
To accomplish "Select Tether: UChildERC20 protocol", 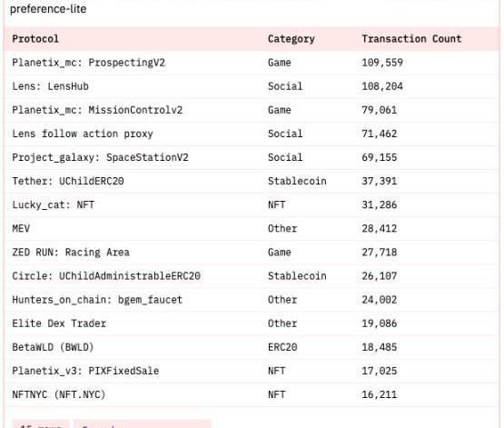I will (68, 182).
